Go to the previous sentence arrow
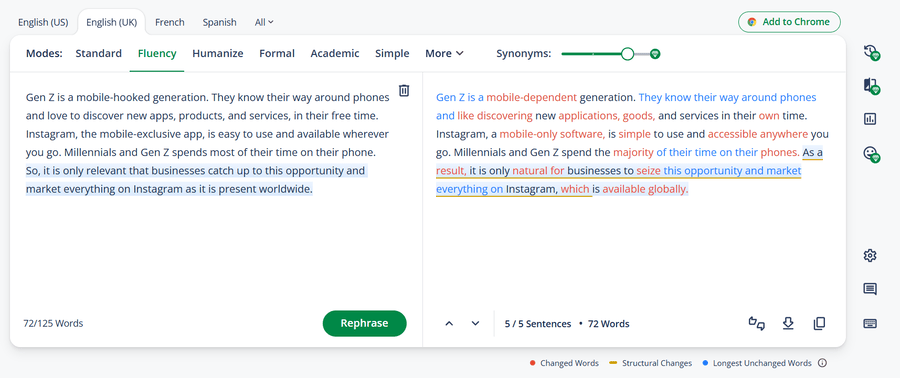900x378 pixels. click(449, 324)
